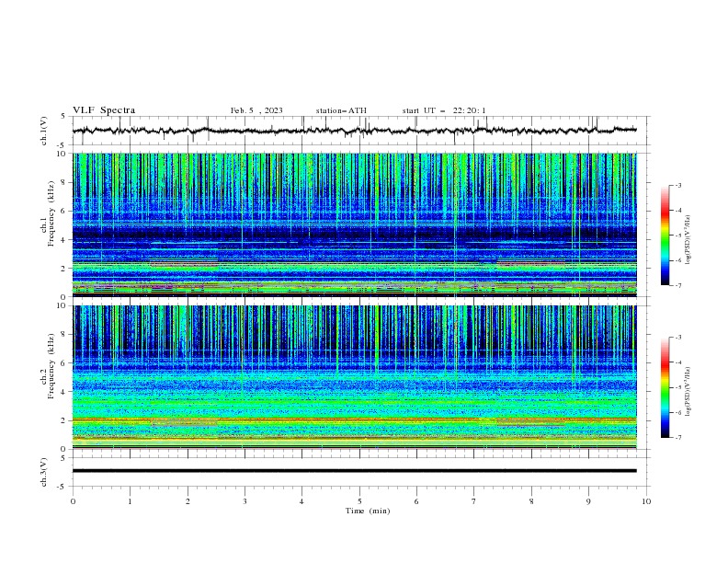Screen dimensions: 728x563
Task: Click time axis tick label "3"
Action: (x=245, y=501)
